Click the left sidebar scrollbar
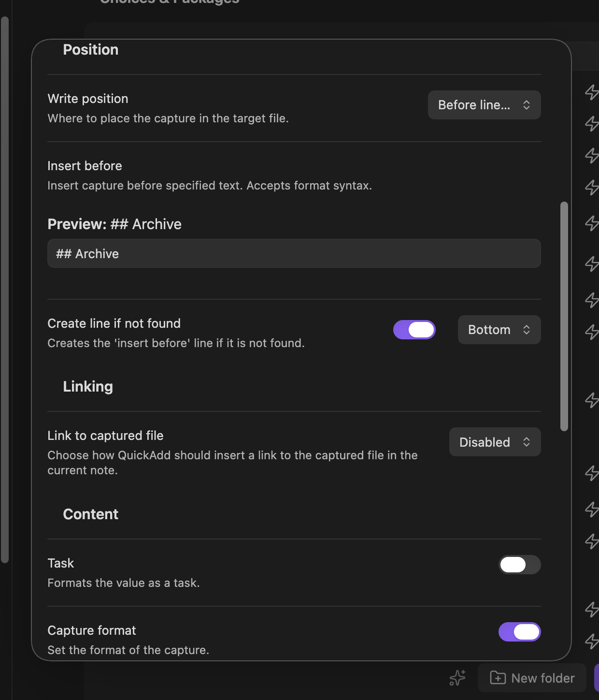The image size is (599, 700). click(5, 290)
